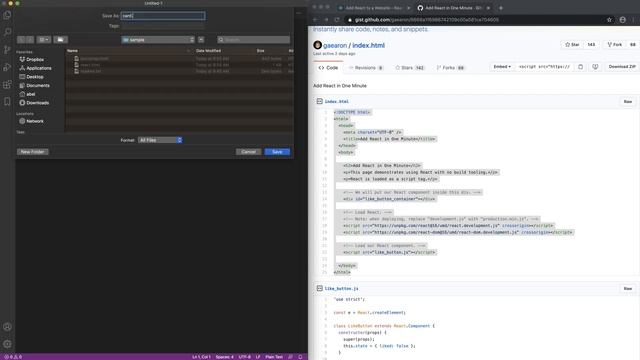640x360 pixels.
Task: Click Raw button for like_button.js
Action: [x=628, y=288]
